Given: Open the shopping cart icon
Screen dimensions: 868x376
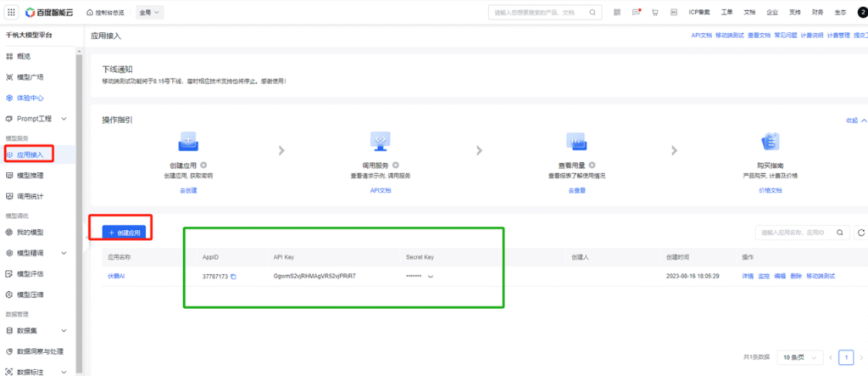Looking at the screenshot, I should pos(655,12).
